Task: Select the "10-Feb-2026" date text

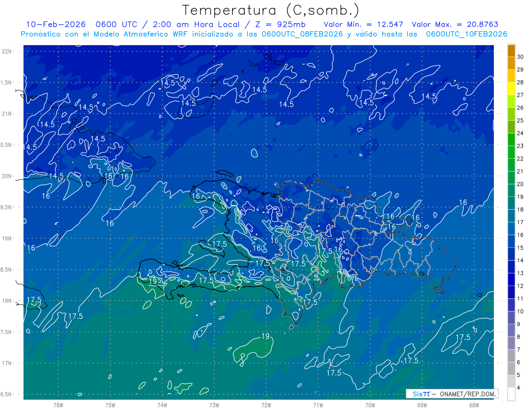Action: (x=56, y=24)
